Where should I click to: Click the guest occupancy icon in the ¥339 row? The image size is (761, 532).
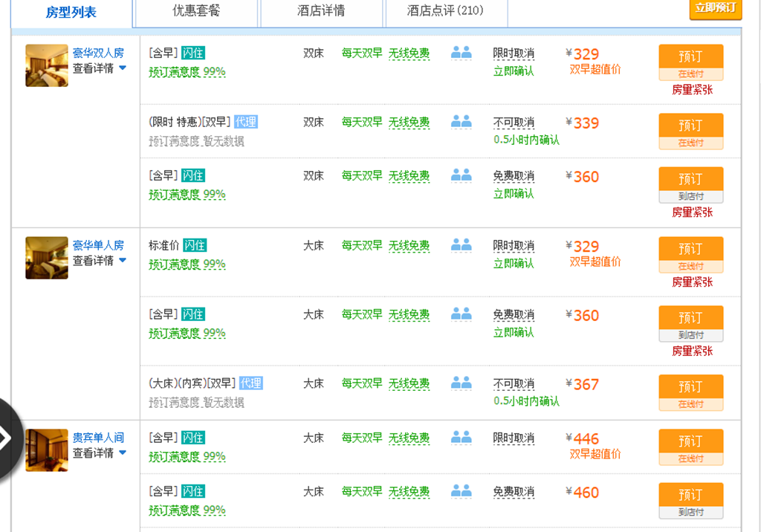(x=462, y=121)
